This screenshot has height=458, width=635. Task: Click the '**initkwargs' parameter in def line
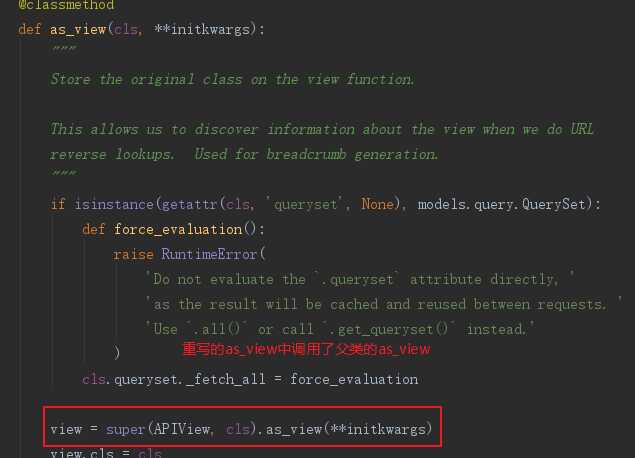point(202,30)
